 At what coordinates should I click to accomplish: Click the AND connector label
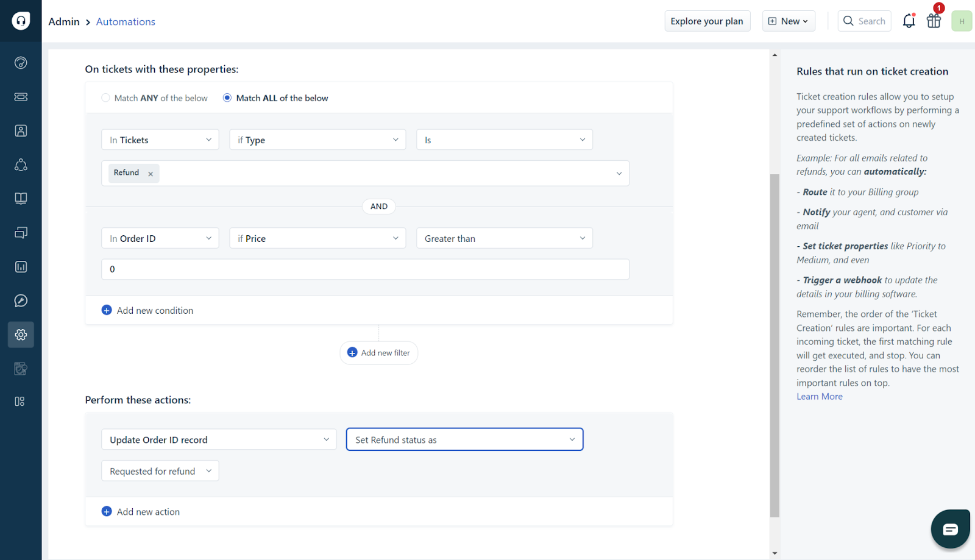379,207
